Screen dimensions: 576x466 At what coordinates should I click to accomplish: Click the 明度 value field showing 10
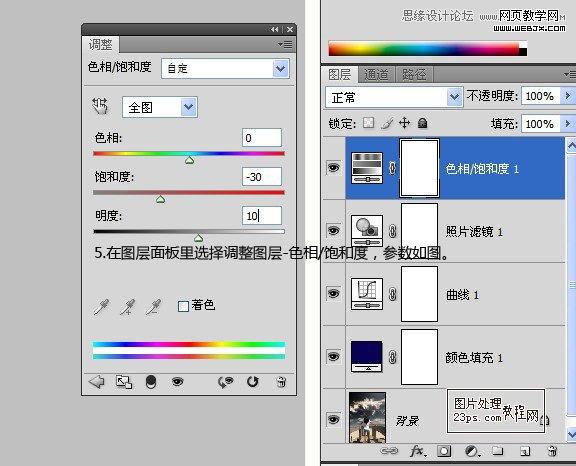[262, 216]
